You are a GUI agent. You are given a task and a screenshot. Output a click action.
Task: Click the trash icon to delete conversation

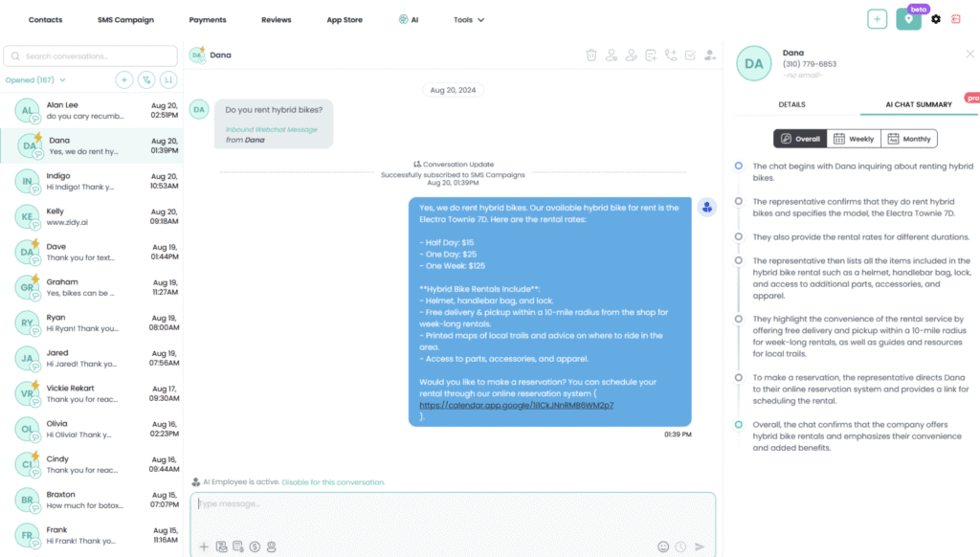click(x=591, y=56)
